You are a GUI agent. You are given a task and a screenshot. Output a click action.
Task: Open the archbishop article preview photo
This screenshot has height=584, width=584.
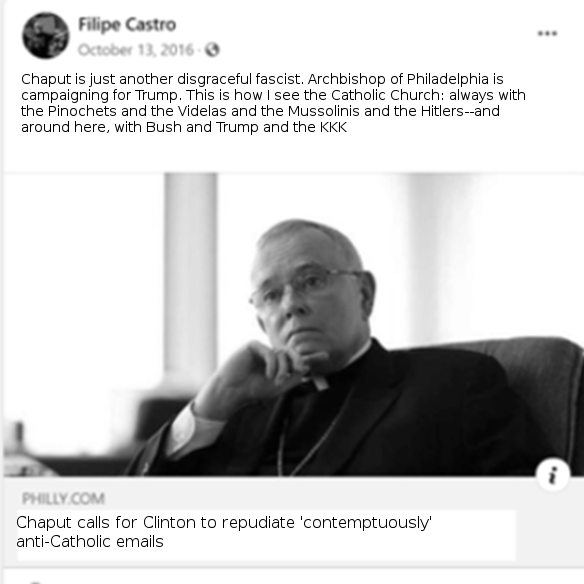point(293,324)
